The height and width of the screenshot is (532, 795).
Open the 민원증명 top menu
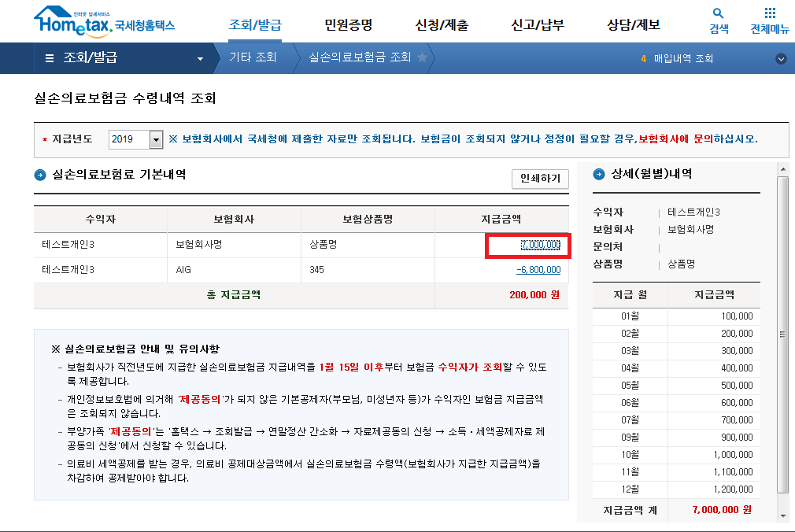[348, 24]
